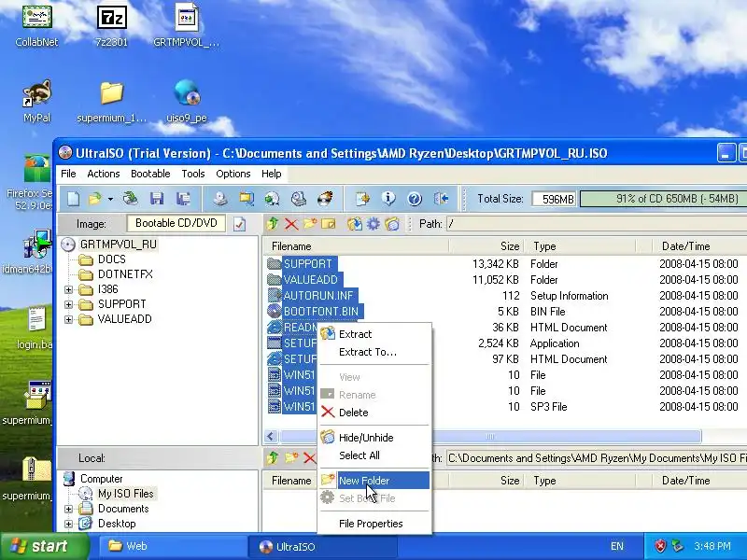747x560 pixels.
Task: Click the yellow folder Convert toolbar icon
Action: (247, 199)
